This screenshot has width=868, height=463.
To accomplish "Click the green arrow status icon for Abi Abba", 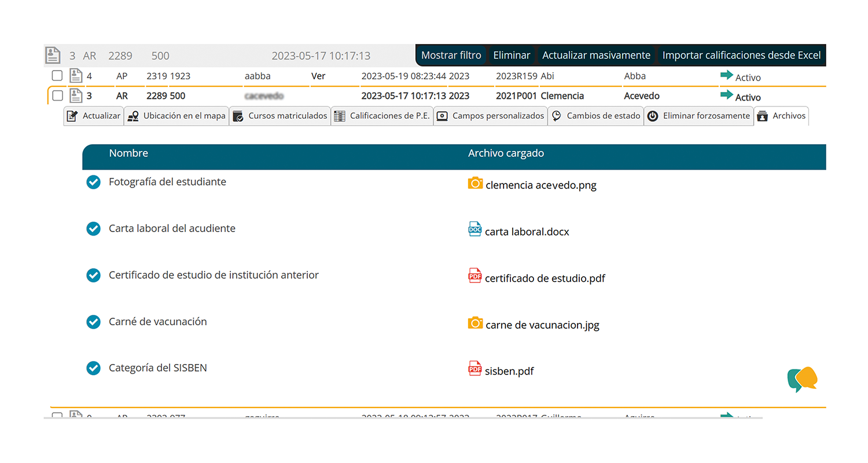I will tap(726, 75).
